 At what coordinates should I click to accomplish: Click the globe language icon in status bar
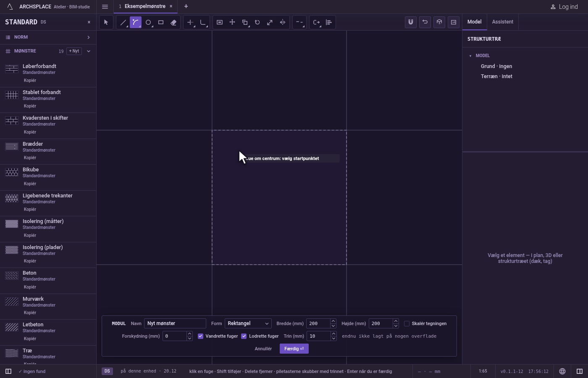point(562,371)
